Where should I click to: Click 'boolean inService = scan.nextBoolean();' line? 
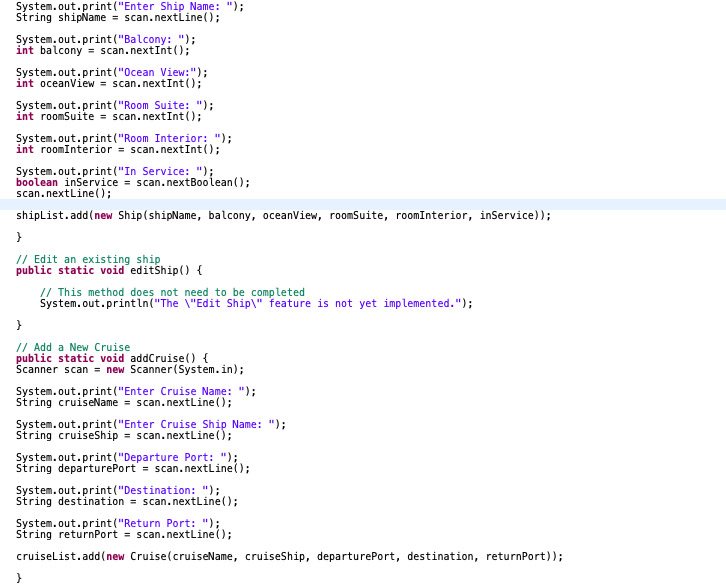click(133, 182)
